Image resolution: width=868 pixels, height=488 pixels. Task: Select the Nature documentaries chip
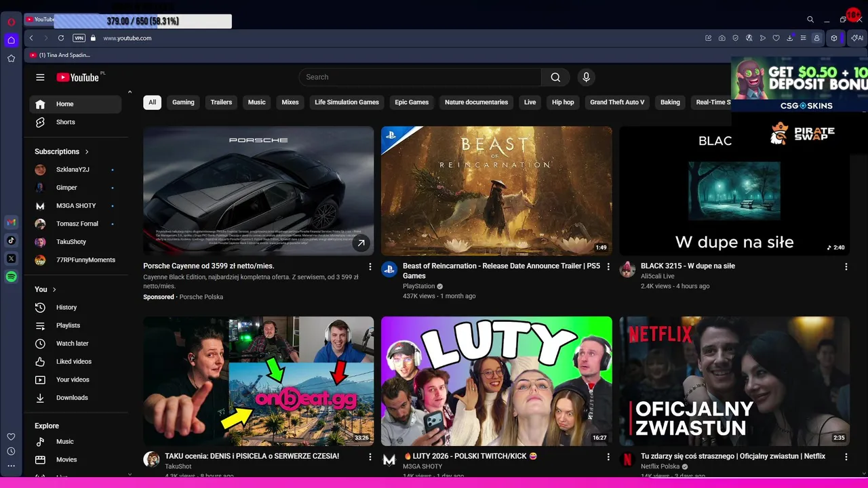point(476,102)
